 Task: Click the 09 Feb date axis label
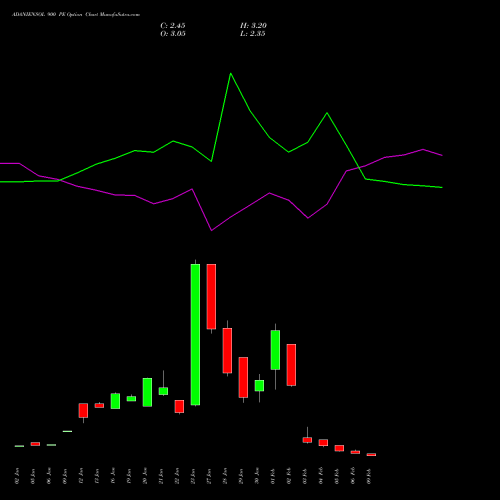[x=369, y=476]
